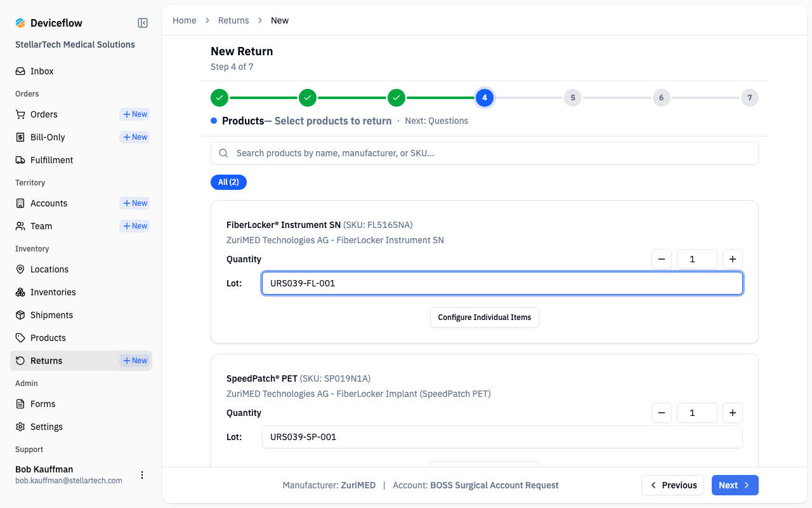Open Accounts in the sidebar
The image size is (812, 508).
pos(49,203)
